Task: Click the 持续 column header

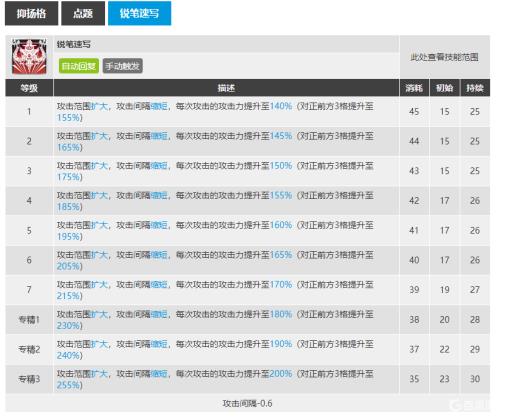Action: pos(475,88)
